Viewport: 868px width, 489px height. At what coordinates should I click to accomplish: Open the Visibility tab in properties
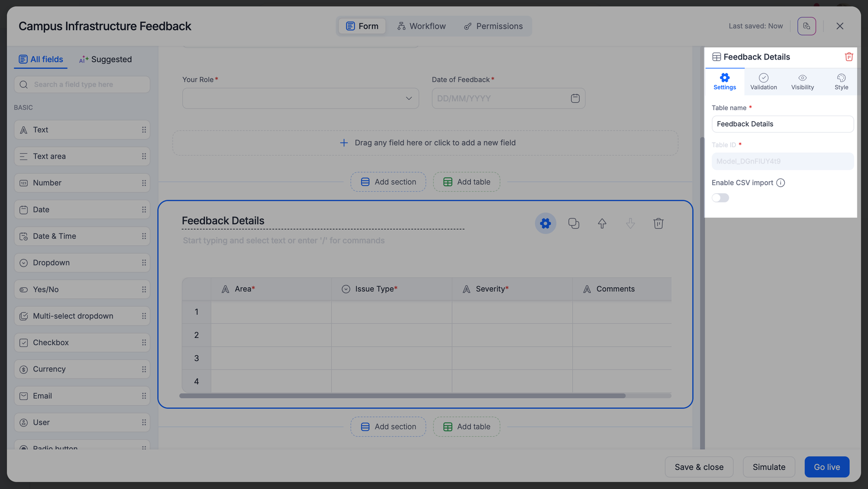coord(802,81)
